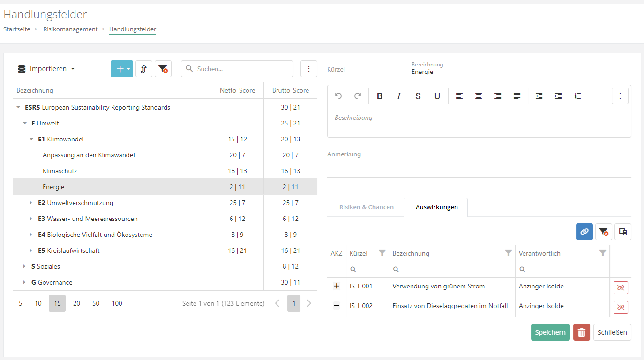
Task: Insert numbered list in editor
Action: [577, 96]
